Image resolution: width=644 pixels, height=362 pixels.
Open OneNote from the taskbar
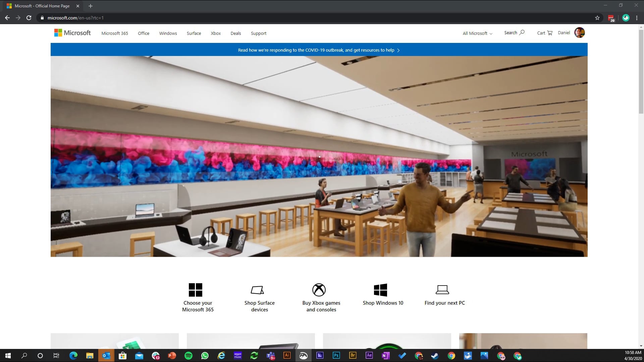click(385, 355)
